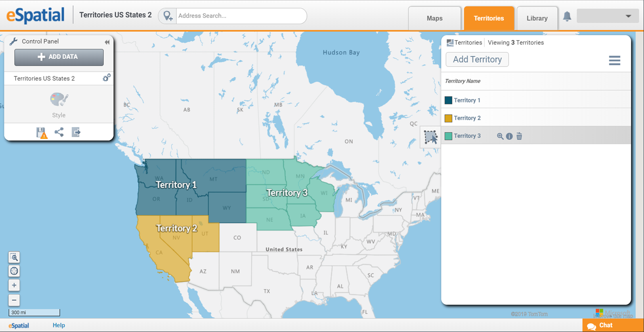Click the Territories US States 2 layer name
This screenshot has height=332, width=644.
(x=44, y=78)
